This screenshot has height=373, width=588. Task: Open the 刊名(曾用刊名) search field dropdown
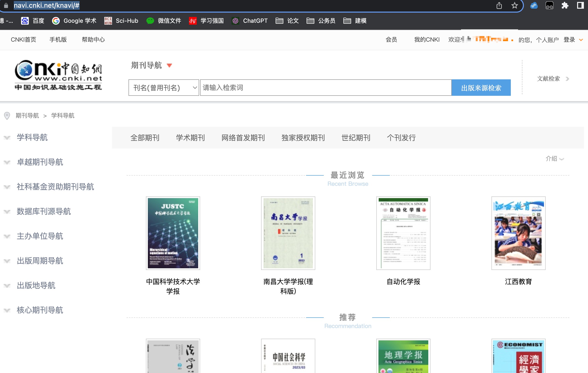coord(164,88)
